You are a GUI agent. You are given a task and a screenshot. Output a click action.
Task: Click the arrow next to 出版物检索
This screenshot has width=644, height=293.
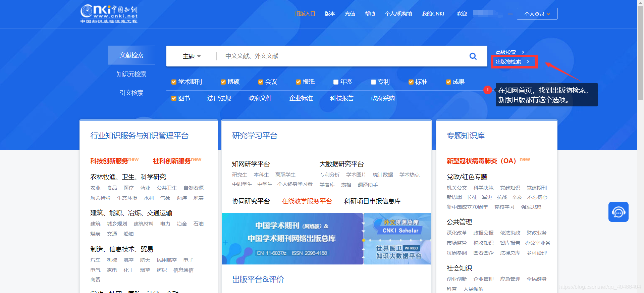(x=528, y=61)
